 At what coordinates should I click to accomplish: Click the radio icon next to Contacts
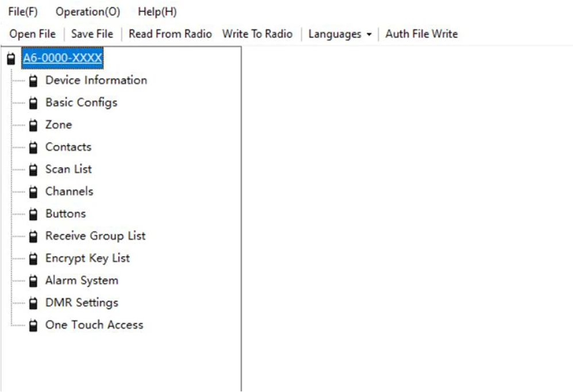click(x=33, y=148)
